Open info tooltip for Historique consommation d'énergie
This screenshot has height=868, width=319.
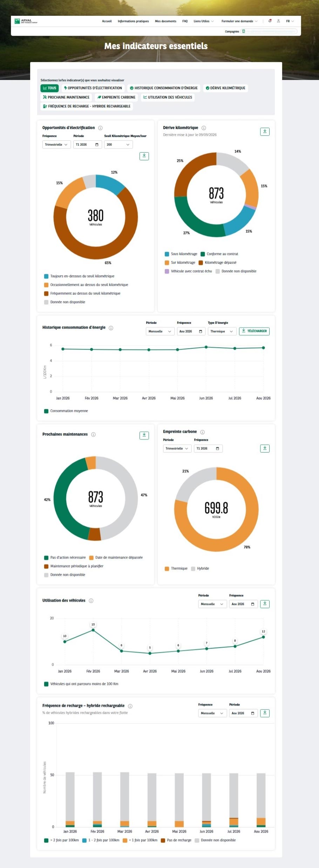pyautogui.click(x=111, y=328)
